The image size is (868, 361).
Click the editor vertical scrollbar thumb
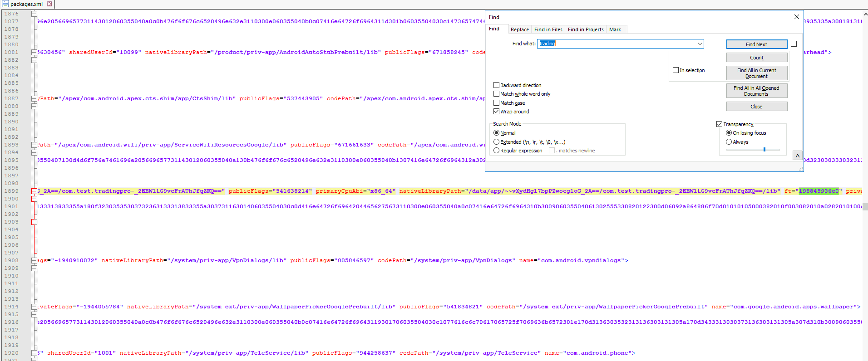(865, 207)
